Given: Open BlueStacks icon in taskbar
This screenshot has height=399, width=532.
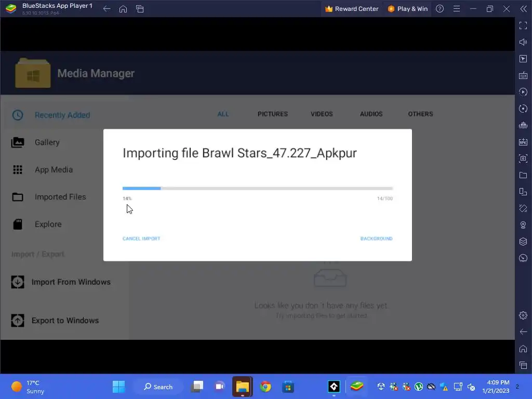Looking at the screenshot, I should tap(356, 386).
